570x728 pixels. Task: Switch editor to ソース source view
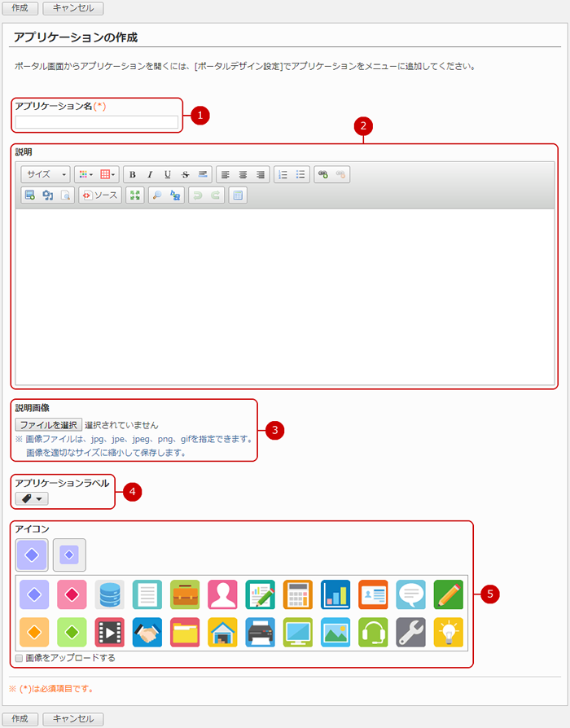(x=100, y=195)
